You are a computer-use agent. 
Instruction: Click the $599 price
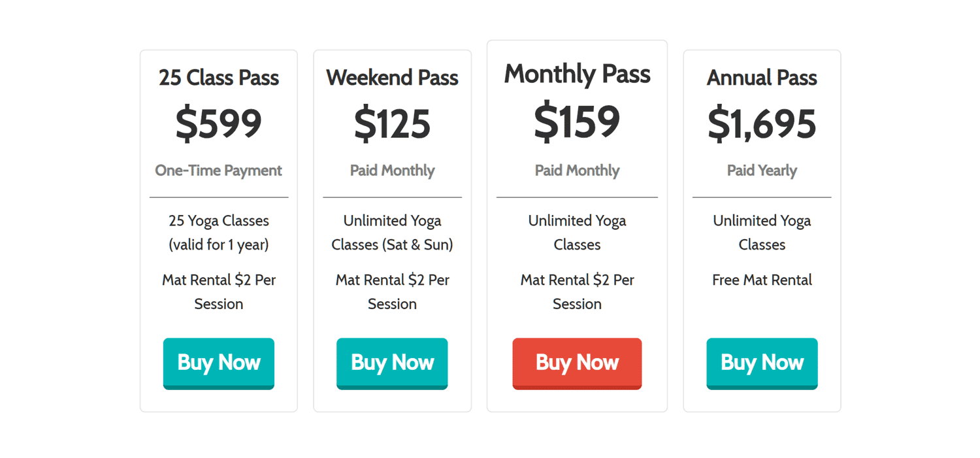(x=218, y=123)
